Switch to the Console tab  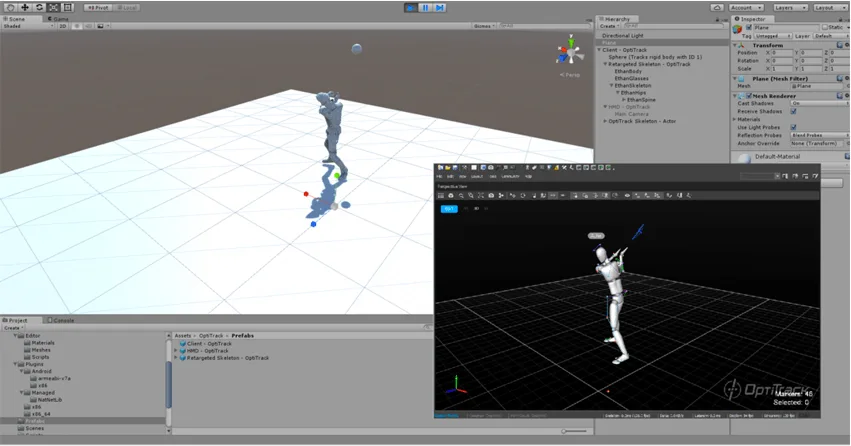[x=61, y=320]
